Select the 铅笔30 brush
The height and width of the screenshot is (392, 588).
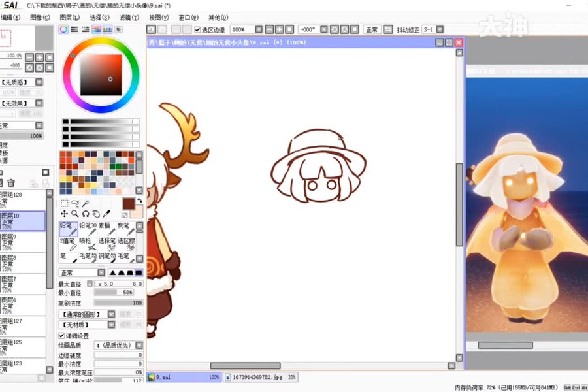pos(88,229)
